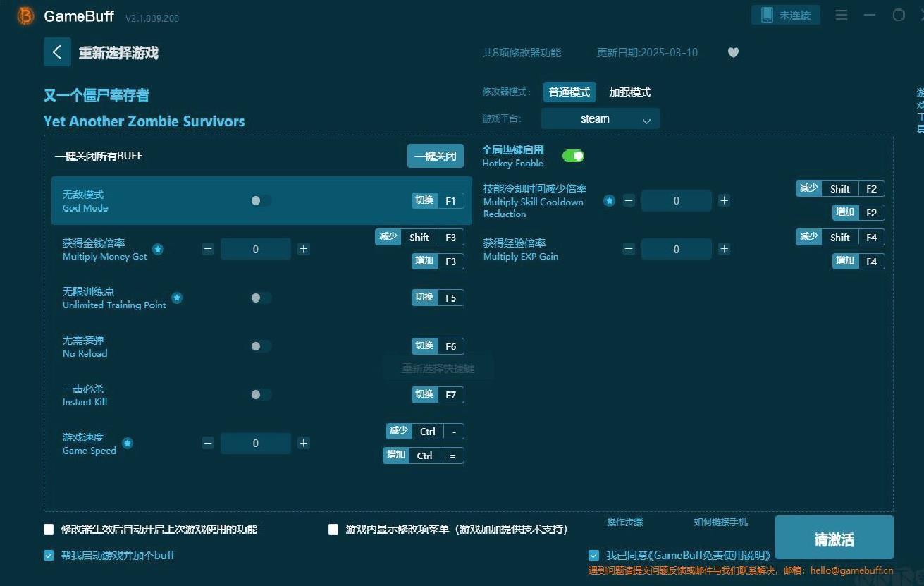Click the Yet Another Zombie Survivors title

click(x=144, y=121)
